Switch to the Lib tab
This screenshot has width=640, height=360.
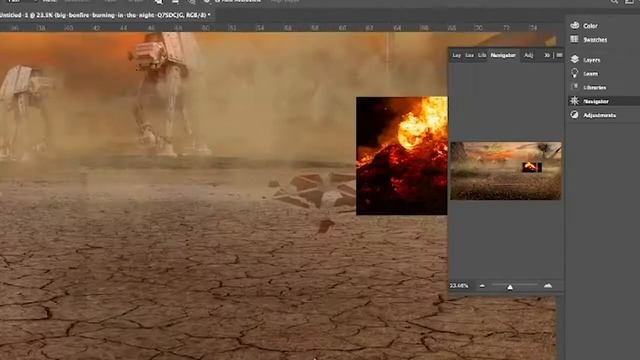click(x=482, y=55)
